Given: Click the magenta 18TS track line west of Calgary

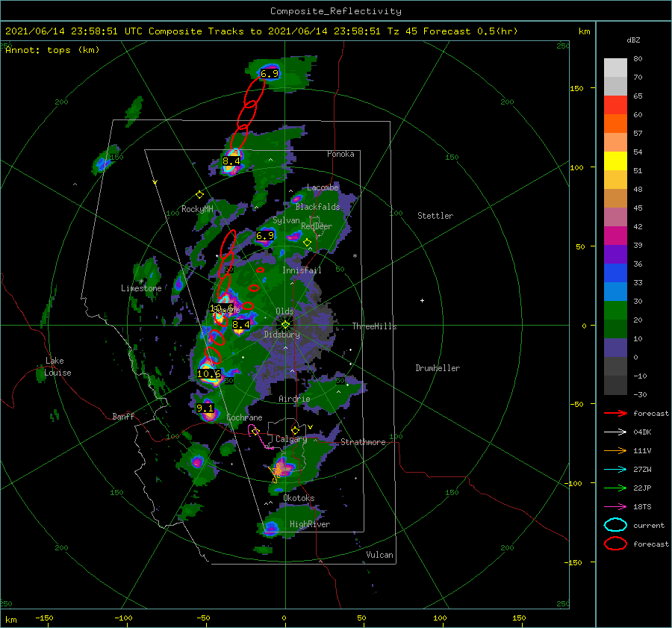Looking at the screenshot, I should (260, 438).
